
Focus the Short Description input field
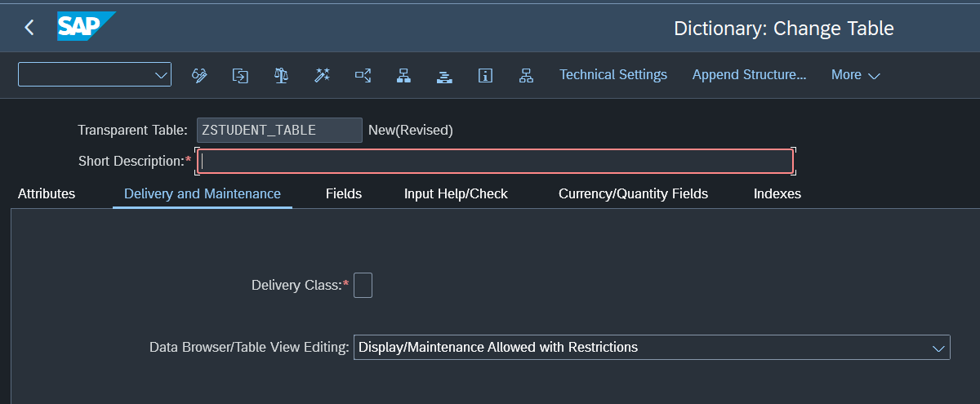point(495,162)
